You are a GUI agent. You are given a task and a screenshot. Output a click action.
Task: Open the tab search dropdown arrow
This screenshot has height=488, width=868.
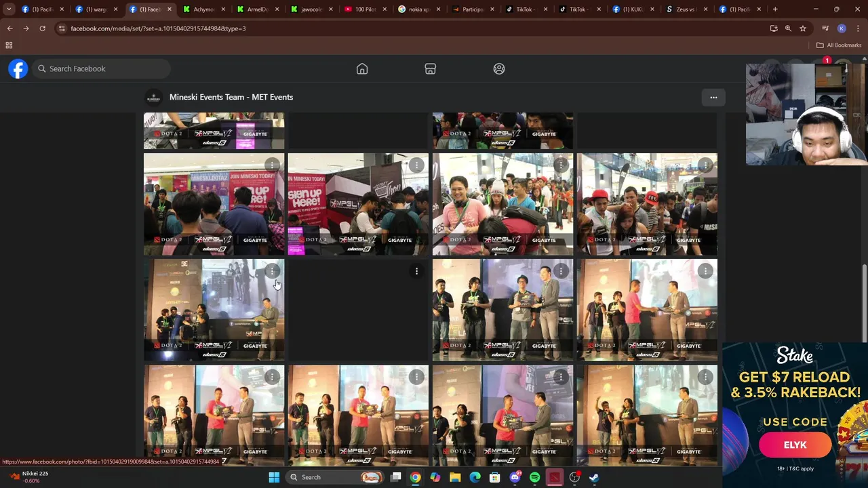coord(9,9)
